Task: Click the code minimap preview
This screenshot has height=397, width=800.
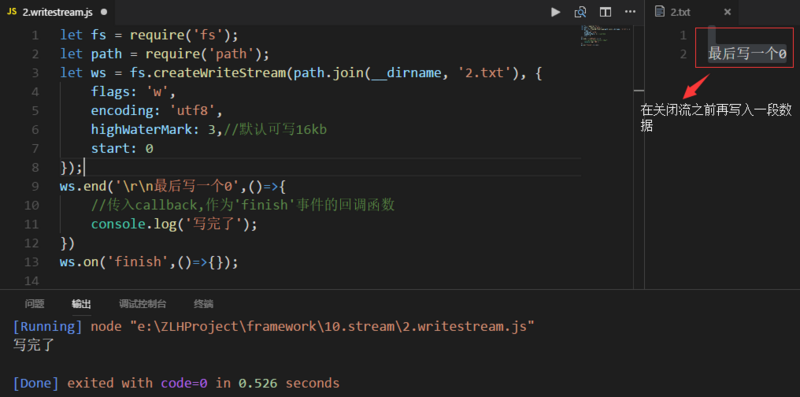Action: pos(606,35)
